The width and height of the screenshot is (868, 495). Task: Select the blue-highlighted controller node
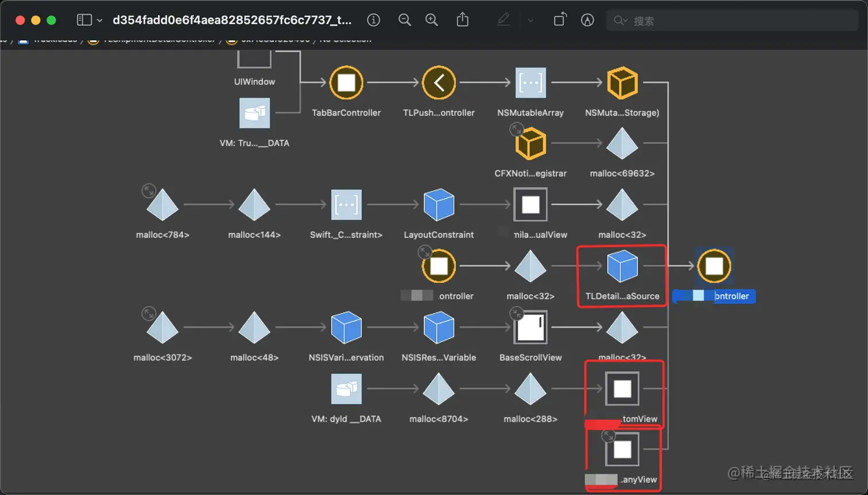click(714, 266)
